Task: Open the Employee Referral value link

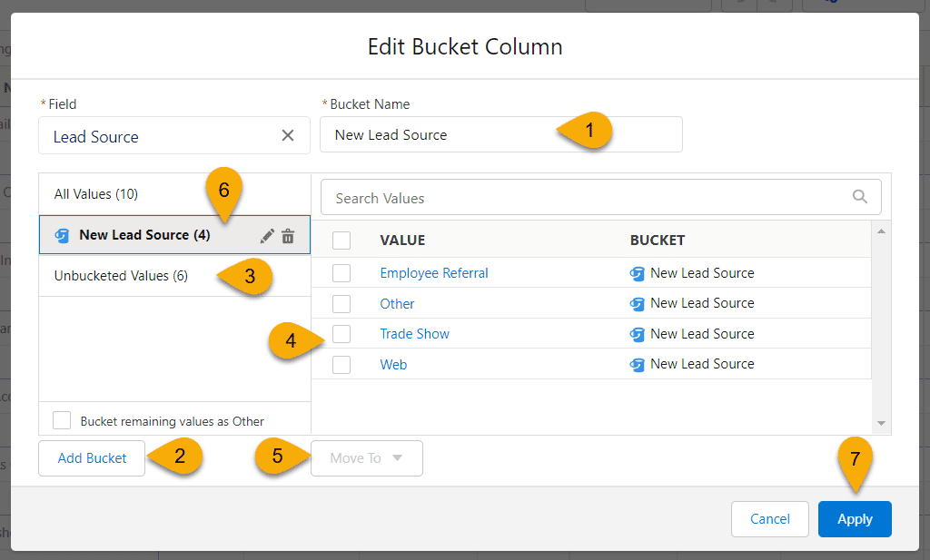Action: [x=434, y=273]
